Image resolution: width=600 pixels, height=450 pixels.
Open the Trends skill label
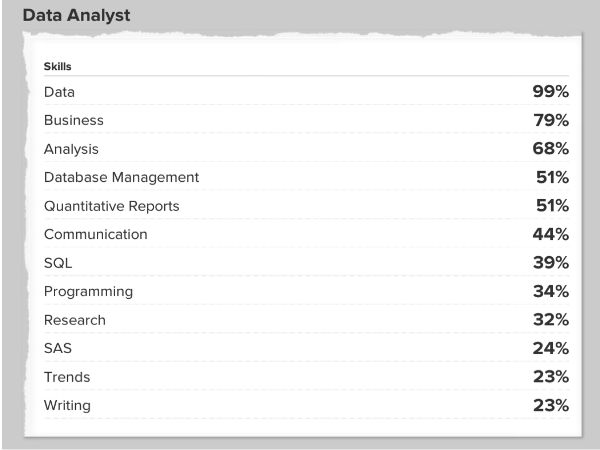click(67, 377)
